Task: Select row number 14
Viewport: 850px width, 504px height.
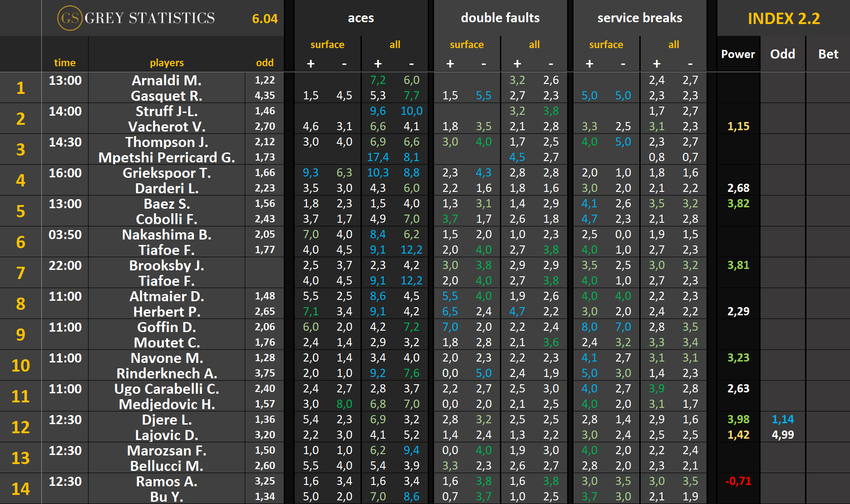Action: pyautogui.click(x=20, y=489)
